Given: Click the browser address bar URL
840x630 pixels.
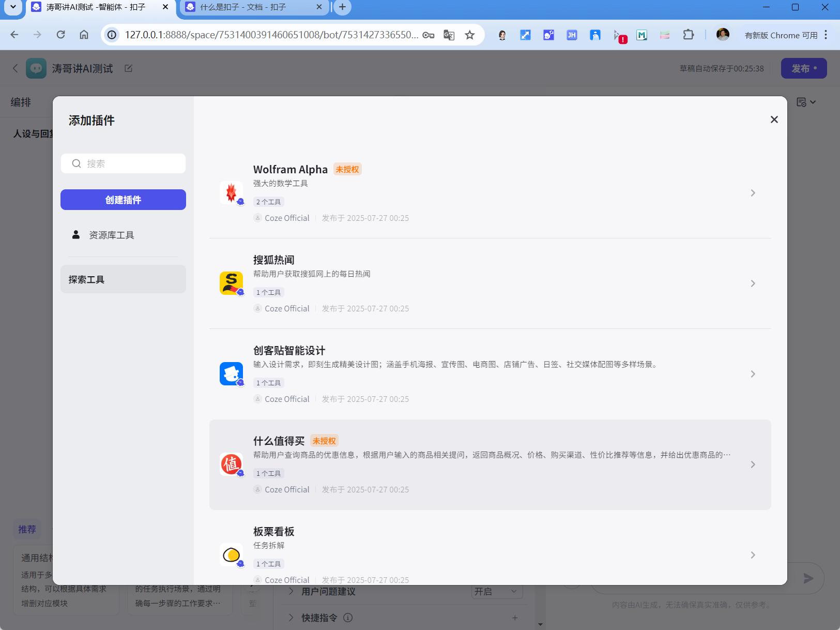Looking at the screenshot, I should click(271, 35).
